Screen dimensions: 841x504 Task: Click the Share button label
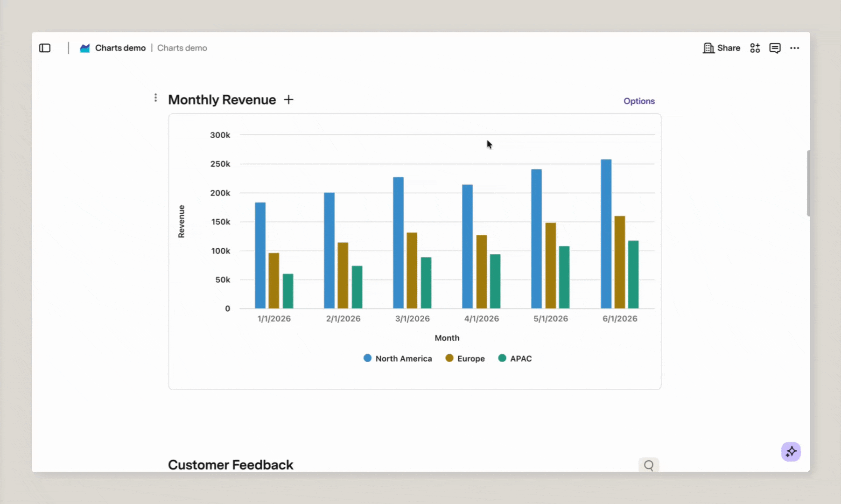[729, 48]
